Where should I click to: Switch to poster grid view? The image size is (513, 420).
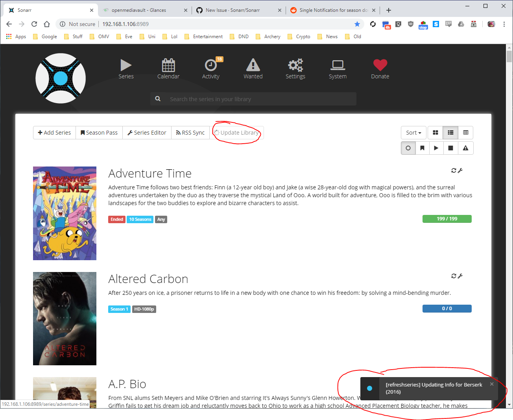[435, 133]
